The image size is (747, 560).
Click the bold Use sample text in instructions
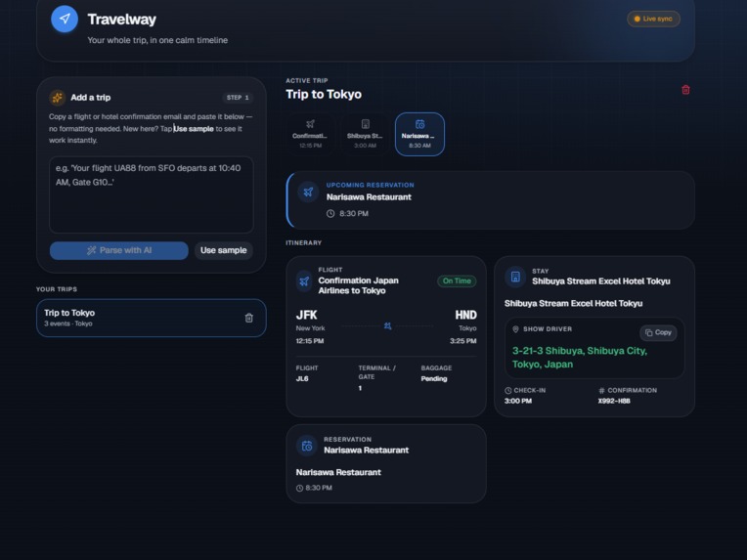coord(194,129)
